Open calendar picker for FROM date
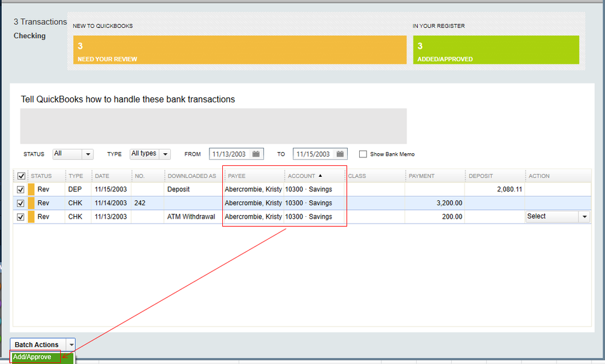Viewport: 605px width, 364px height. pyautogui.click(x=256, y=154)
